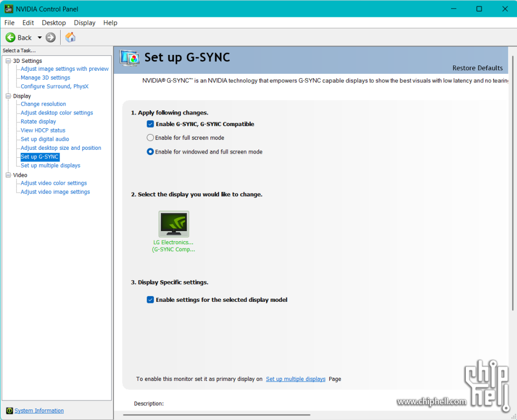517x420 pixels.
Task: Minimize the NVIDIA Control Panel window
Action: 454,9
